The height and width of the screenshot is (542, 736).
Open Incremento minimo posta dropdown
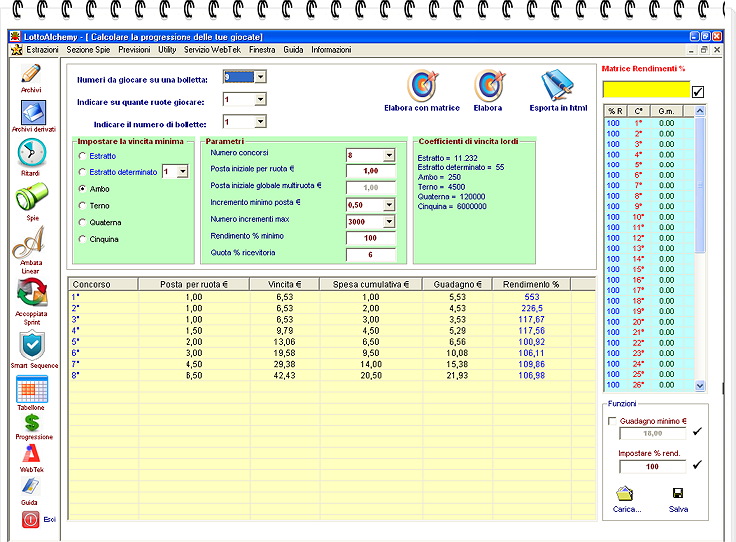point(389,205)
